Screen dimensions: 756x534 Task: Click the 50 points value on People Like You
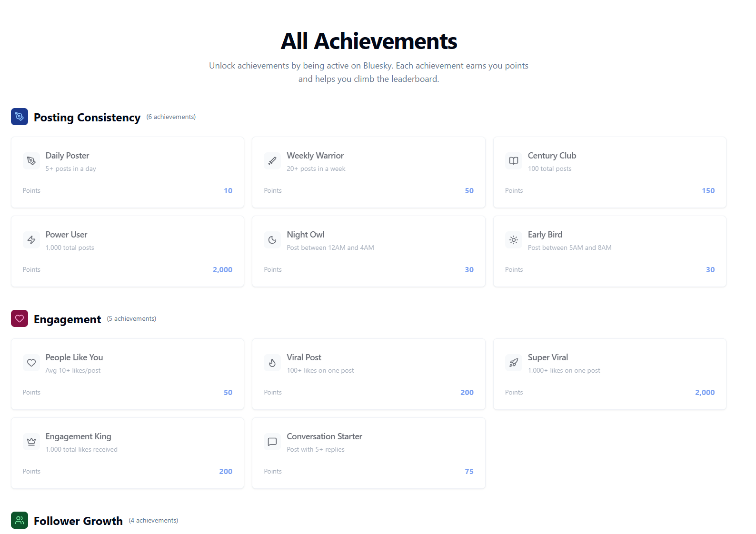228,393
